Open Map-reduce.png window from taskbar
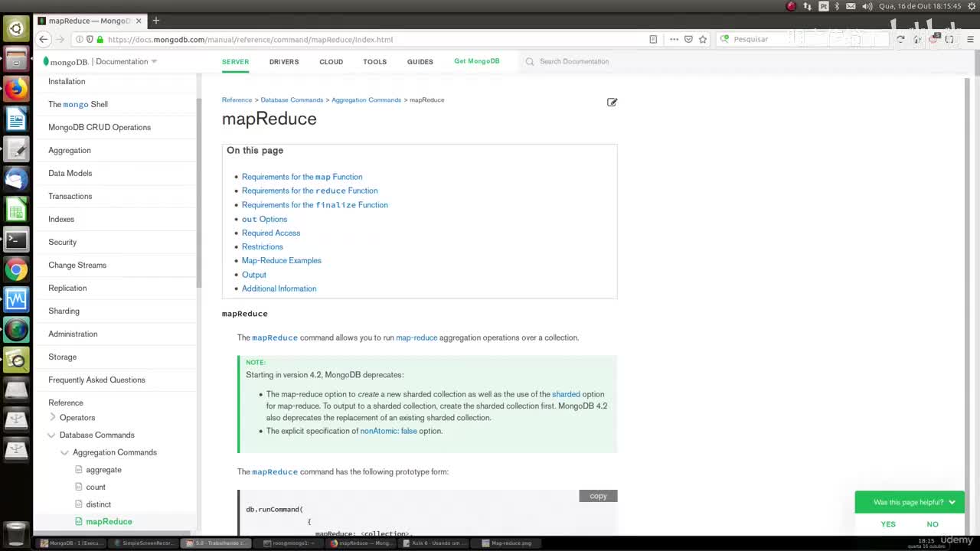 [x=507, y=543]
